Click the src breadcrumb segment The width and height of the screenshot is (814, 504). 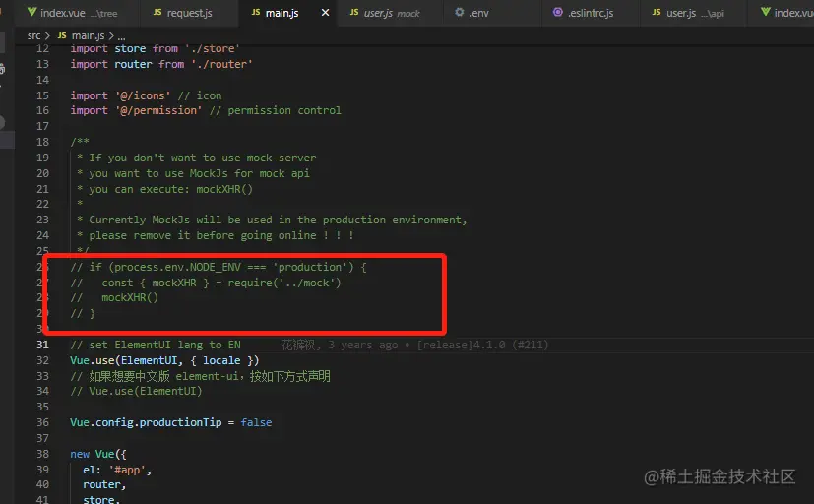33,35
